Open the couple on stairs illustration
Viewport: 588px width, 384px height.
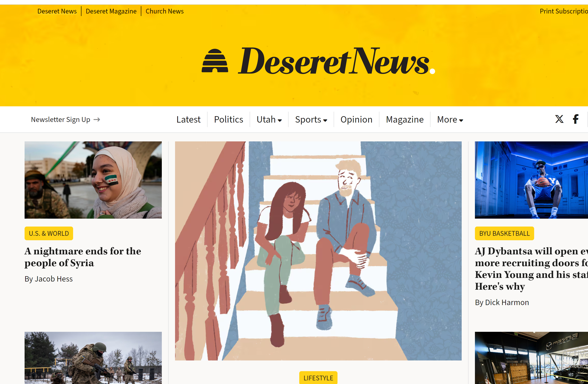(x=318, y=251)
